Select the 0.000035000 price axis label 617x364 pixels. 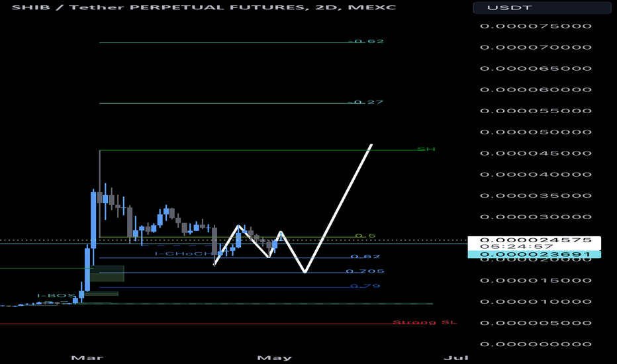(536, 196)
